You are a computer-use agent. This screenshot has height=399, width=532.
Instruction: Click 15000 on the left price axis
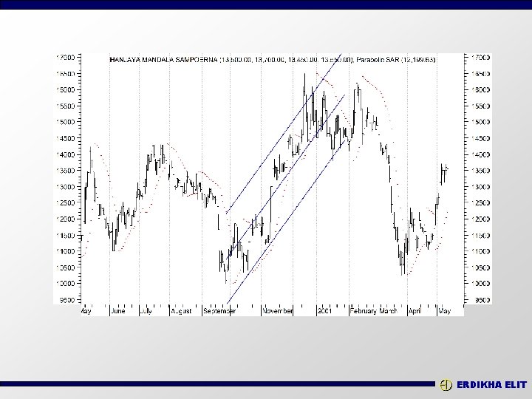(x=65, y=122)
